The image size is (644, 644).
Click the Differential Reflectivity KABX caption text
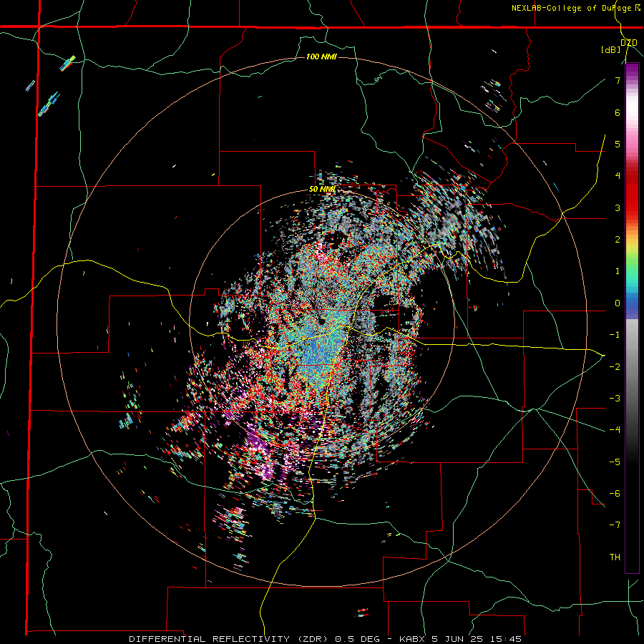pyautogui.click(x=326, y=639)
